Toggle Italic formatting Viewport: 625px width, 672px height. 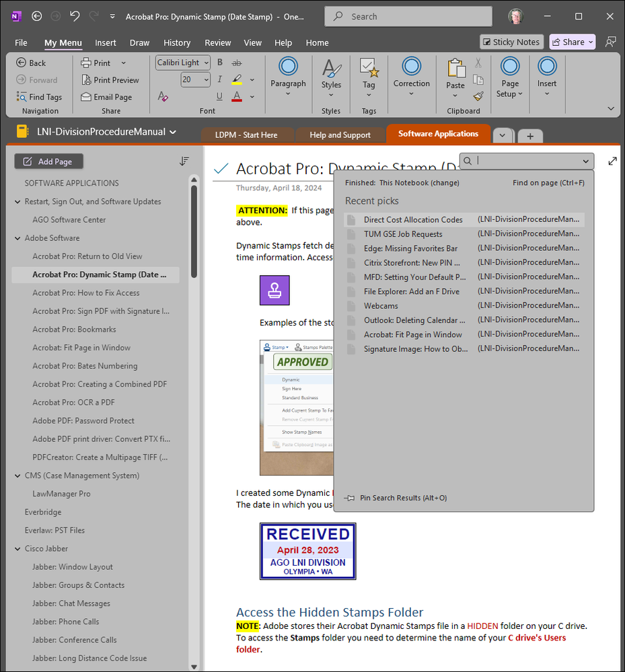pos(220,79)
